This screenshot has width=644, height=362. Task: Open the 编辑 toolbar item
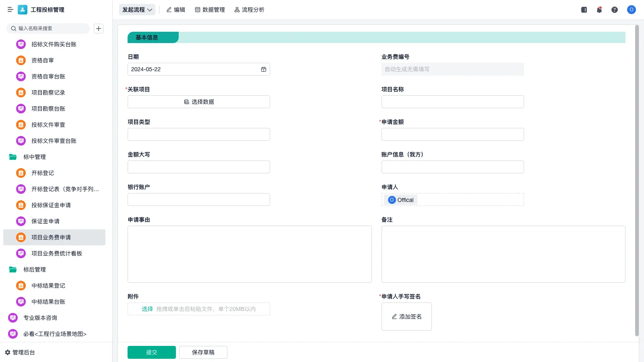pos(175,10)
